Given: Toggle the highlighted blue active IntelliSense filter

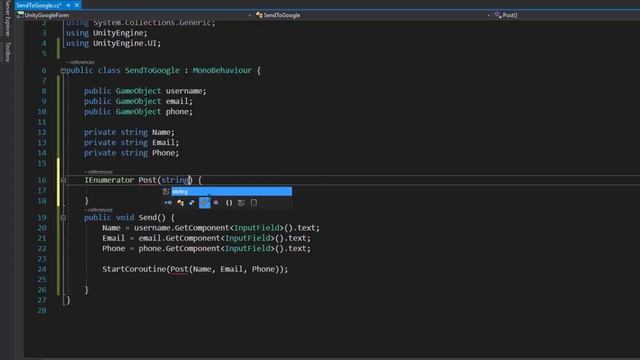Looking at the screenshot, I should 204,202.
